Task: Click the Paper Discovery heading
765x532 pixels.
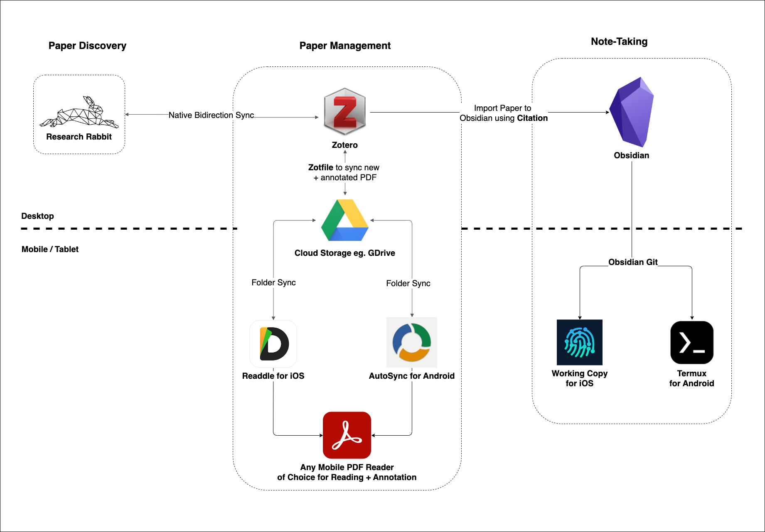Action: 87,46
